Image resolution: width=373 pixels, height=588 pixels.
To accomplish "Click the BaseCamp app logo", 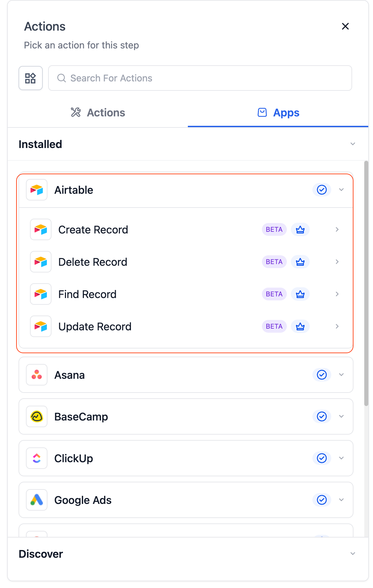I will click(x=37, y=416).
